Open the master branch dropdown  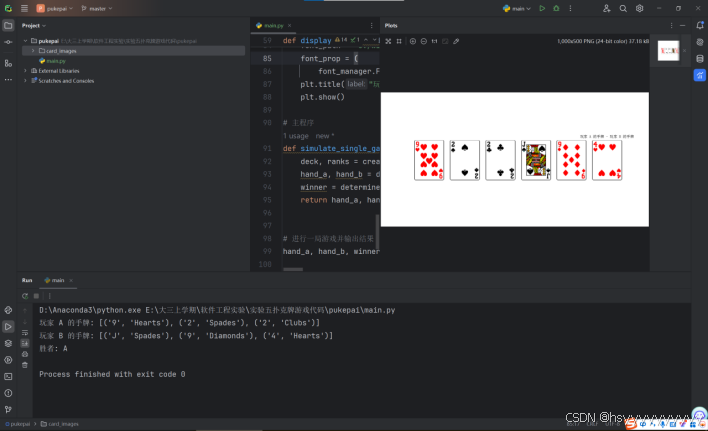[97, 8]
